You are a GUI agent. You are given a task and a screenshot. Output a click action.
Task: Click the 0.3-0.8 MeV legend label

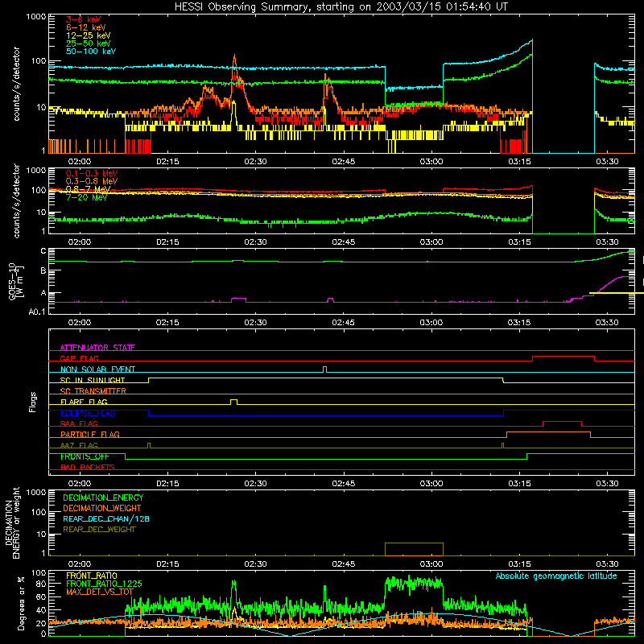tap(92, 181)
